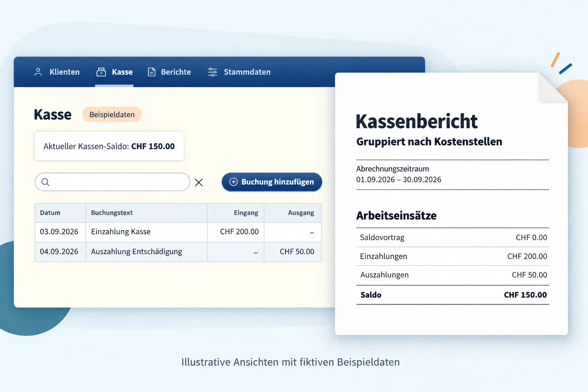Viewport: 588px width, 392px height.
Task: Click the Einzahlungen row in report
Action: click(x=452, y=256)
